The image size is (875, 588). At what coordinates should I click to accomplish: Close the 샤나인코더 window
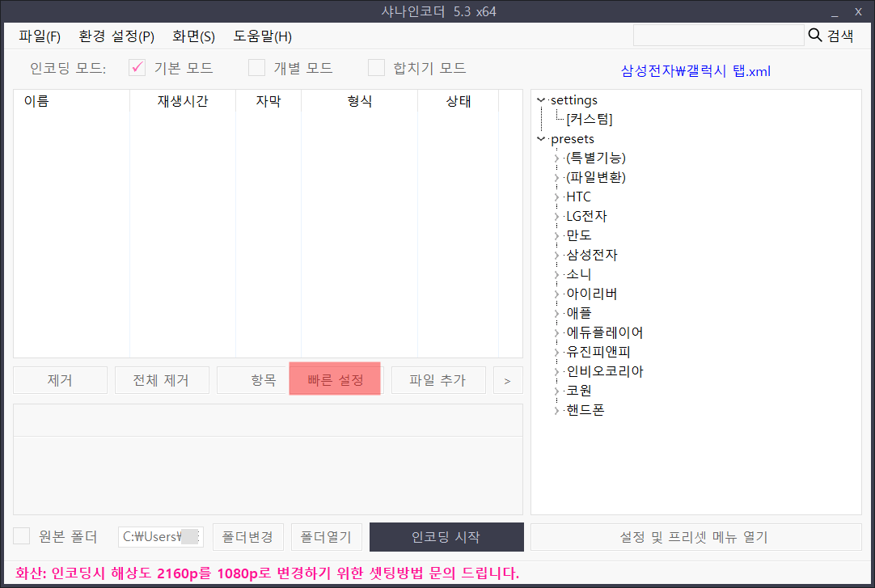pyautogui.click(x=858, y=11)
